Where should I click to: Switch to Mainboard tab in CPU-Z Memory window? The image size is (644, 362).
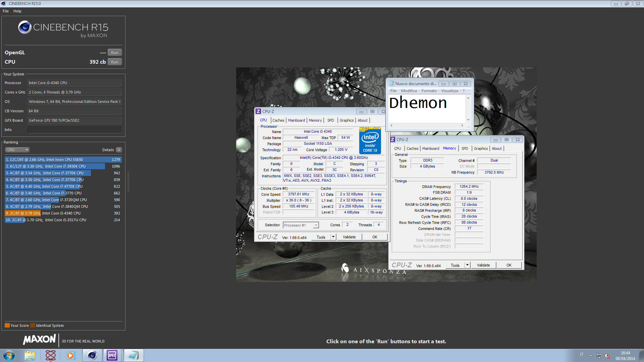point(431,148)
